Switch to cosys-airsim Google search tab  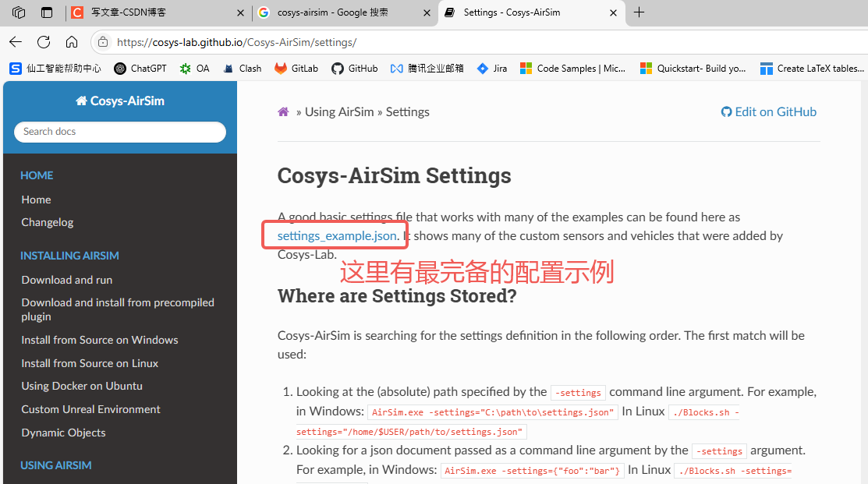point(345,12)
